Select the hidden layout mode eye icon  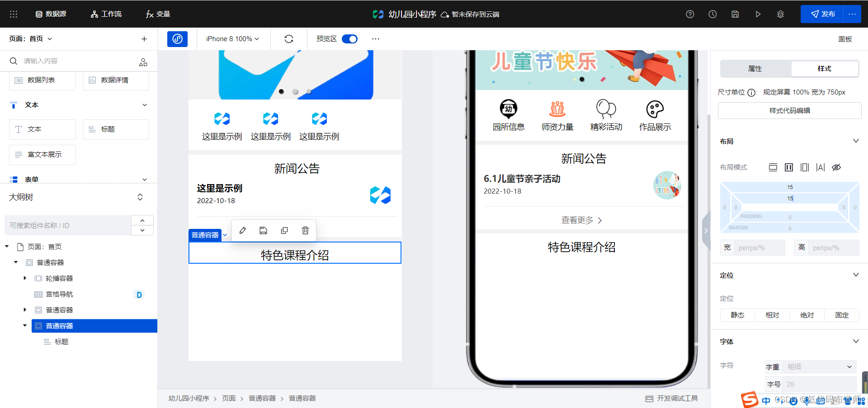pyautogui.click(x=836, y=167)
